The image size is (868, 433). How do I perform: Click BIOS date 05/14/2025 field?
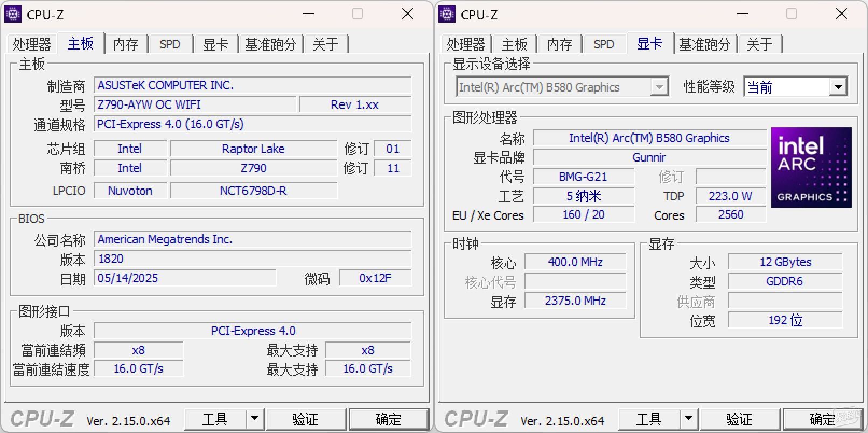coord(185,278)
